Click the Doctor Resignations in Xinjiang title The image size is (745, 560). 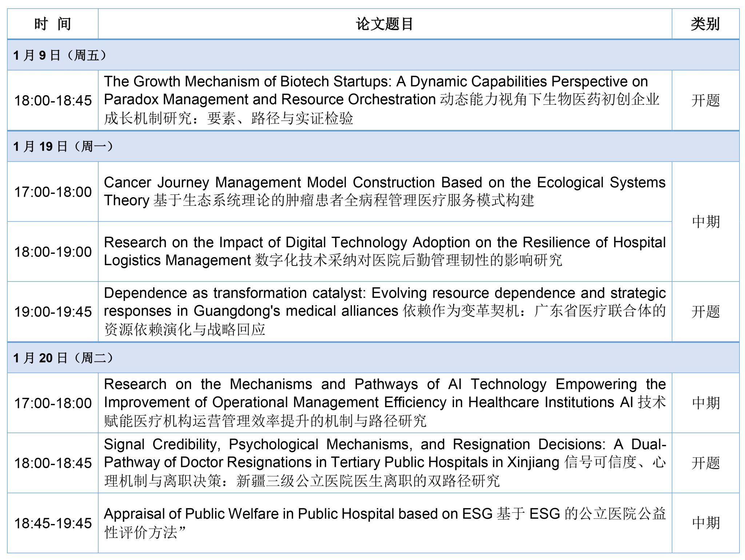click(x=385, y=463)
